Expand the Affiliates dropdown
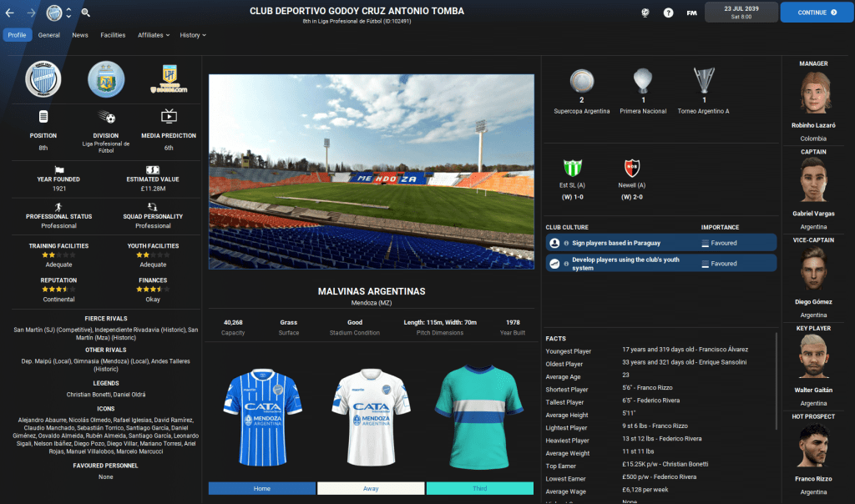This screenshot has width=855, height=504. 154,35
